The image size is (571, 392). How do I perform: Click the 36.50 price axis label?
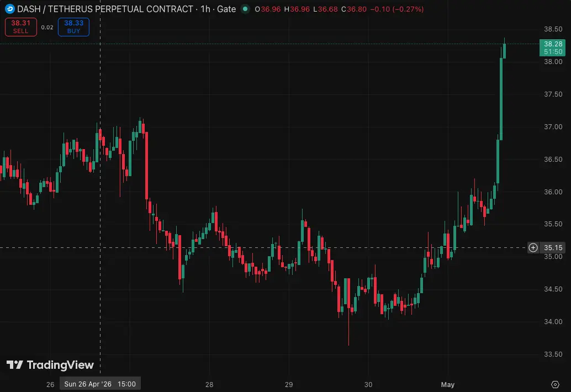tap(553, 160)
